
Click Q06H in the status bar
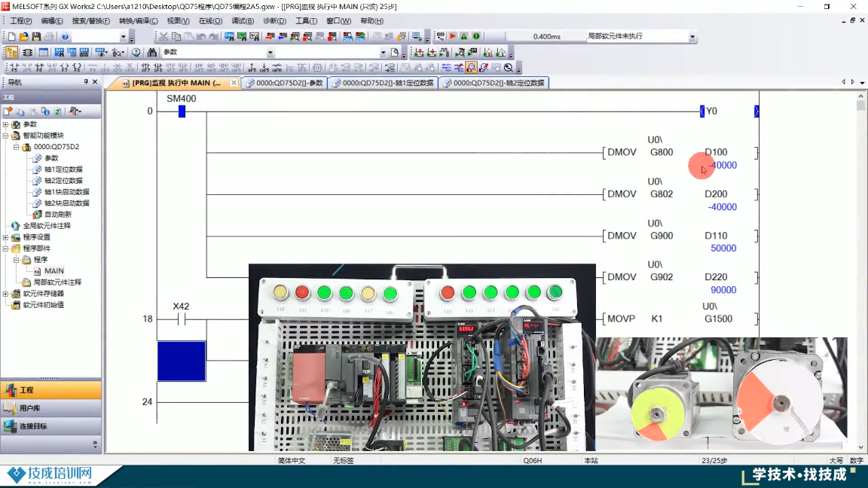(x=533, y=460)
